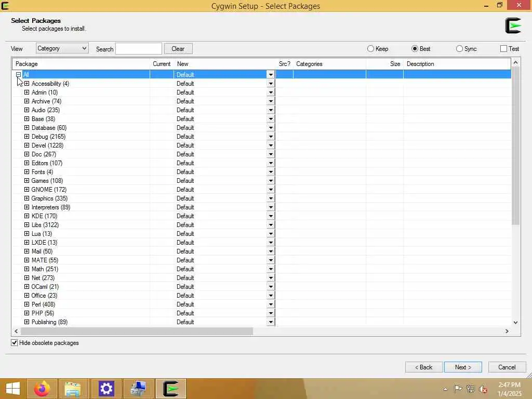Image resolution: width=532 pixels, height=399 pixels.
Task: Click scroll left arrow of package list
Action: coord(16,331)
